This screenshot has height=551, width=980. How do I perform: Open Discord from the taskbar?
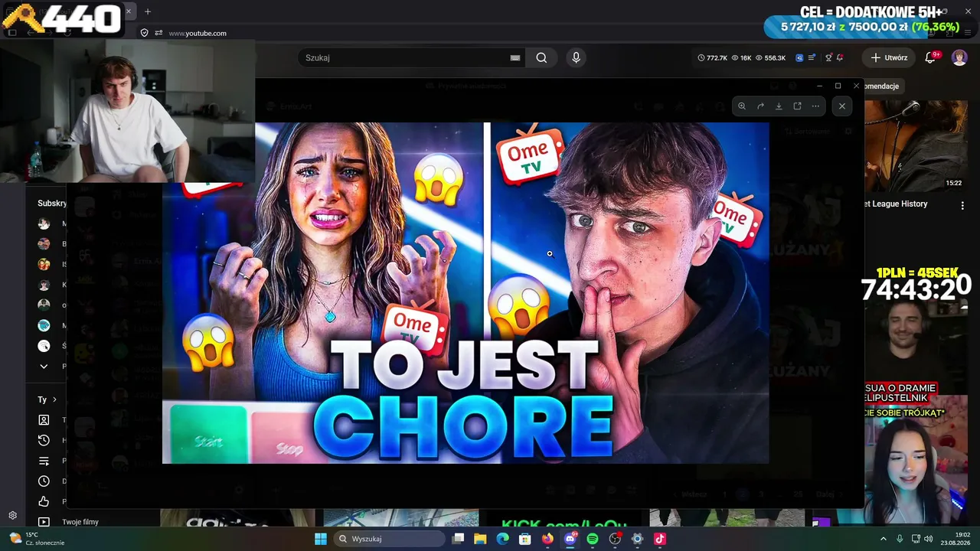570,539
